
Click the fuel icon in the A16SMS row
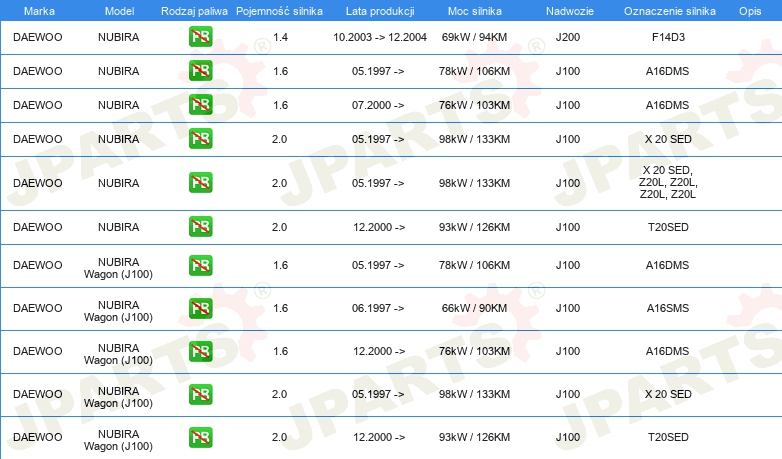pos(200,308)
